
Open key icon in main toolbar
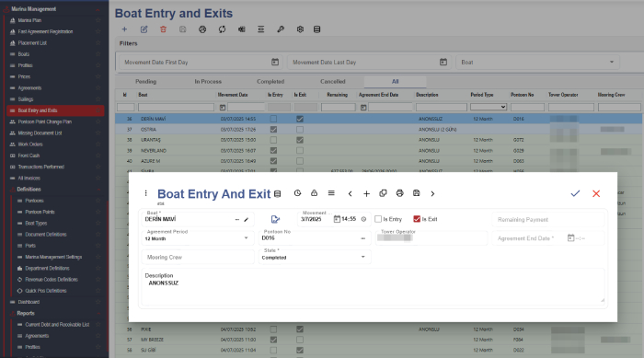point(281,29)
